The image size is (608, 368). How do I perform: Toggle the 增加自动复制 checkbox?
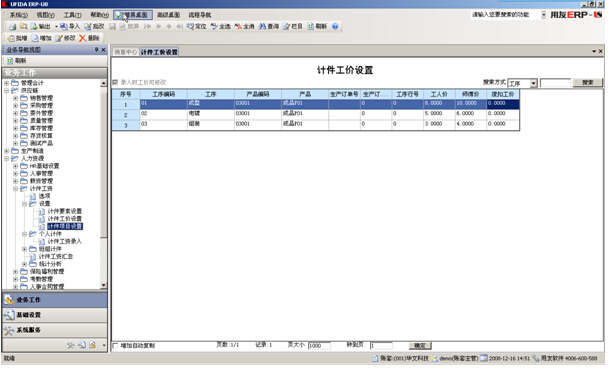tap(115, 346)
